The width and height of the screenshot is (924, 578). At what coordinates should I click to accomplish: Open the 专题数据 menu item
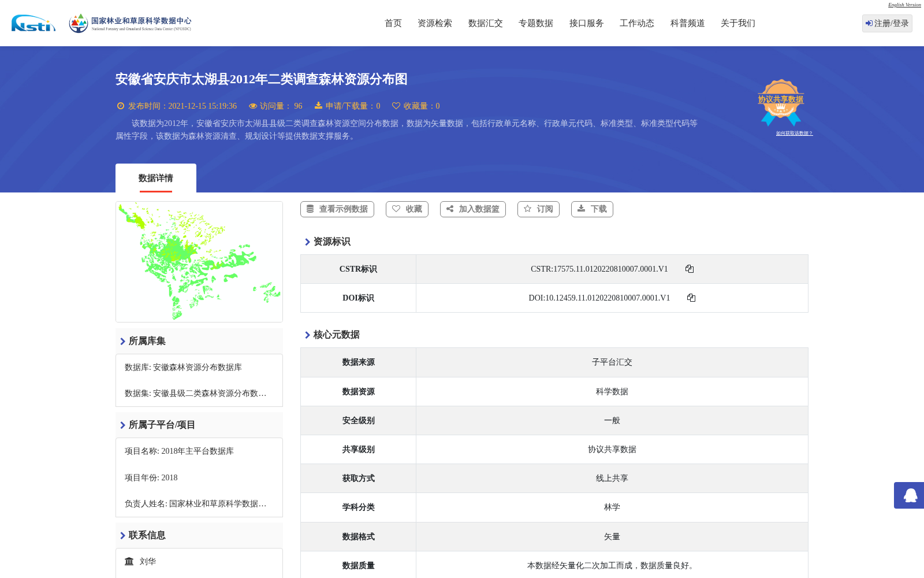536,23
